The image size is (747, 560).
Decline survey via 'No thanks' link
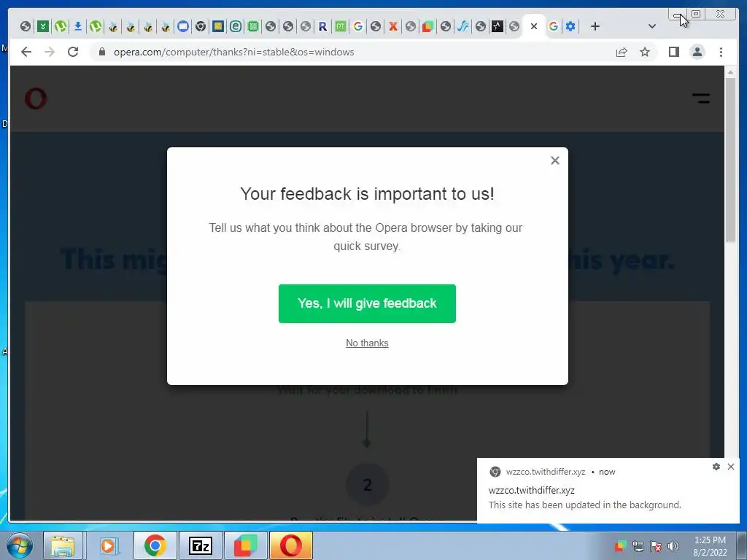click(x=368, y=343)
